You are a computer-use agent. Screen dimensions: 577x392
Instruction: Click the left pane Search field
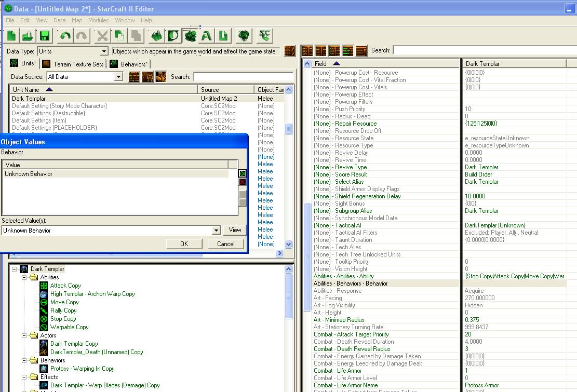click(x=243, y=77)
